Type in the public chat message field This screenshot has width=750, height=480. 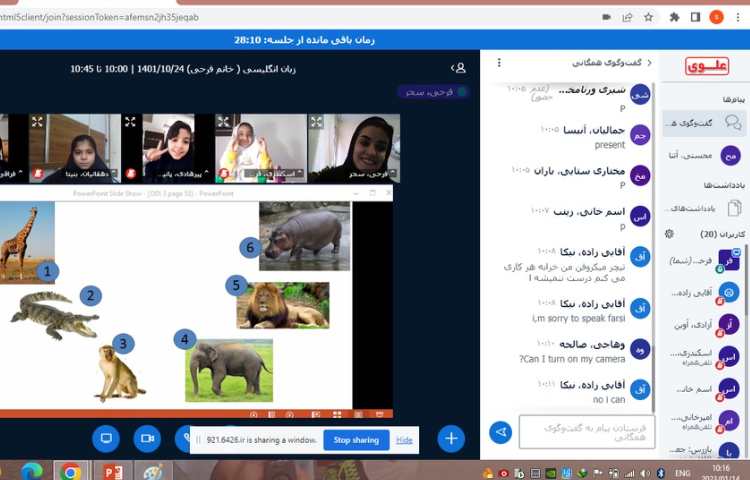point(586,432)
